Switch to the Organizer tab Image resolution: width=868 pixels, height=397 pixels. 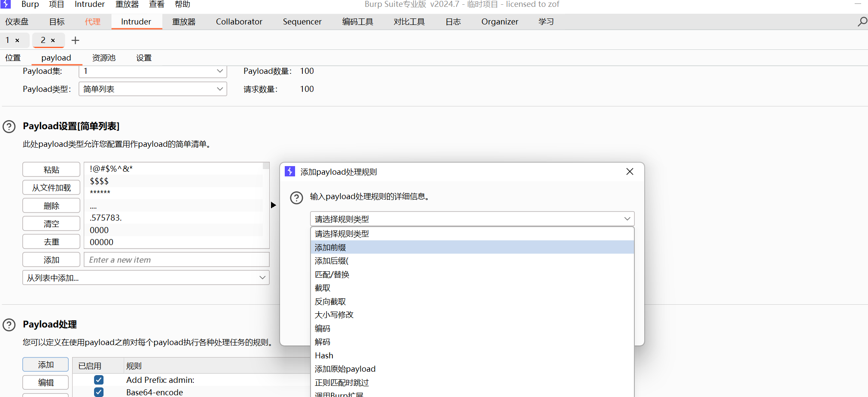[x=499, y=22]
